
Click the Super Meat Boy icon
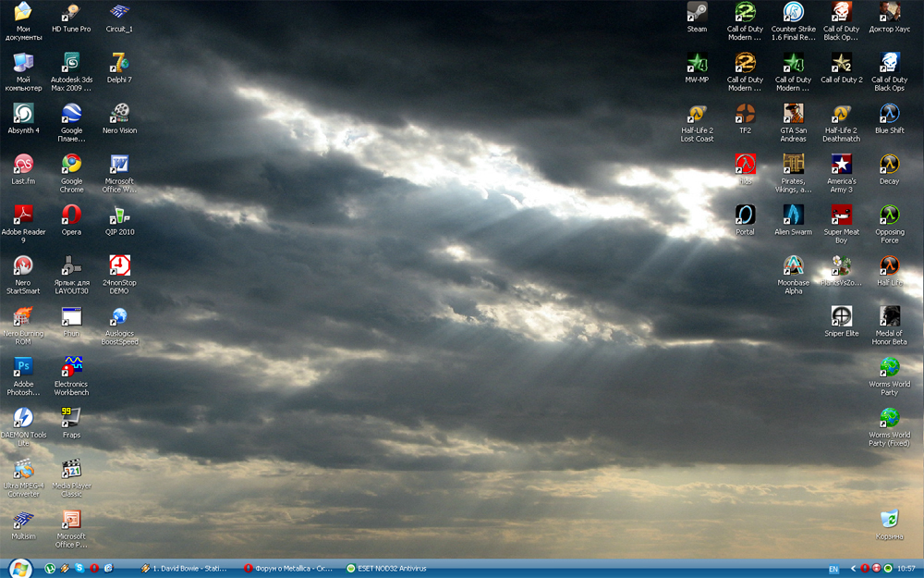[841, 215]
